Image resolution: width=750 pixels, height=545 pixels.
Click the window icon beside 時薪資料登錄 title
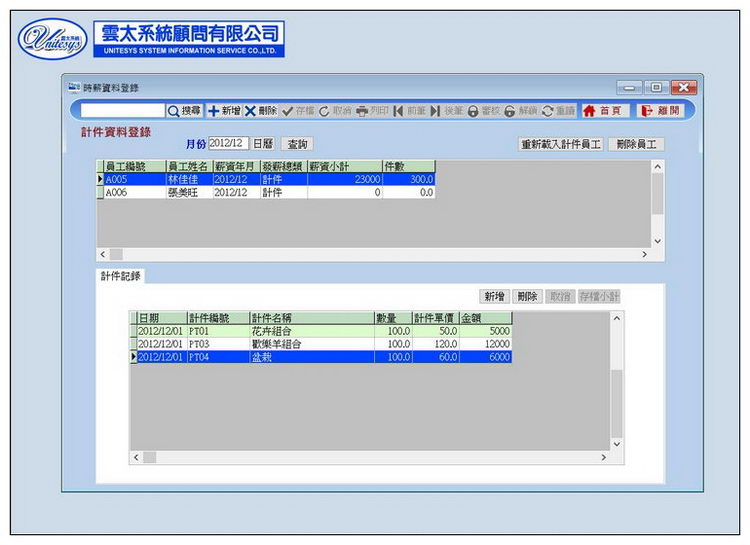(74, 87)
